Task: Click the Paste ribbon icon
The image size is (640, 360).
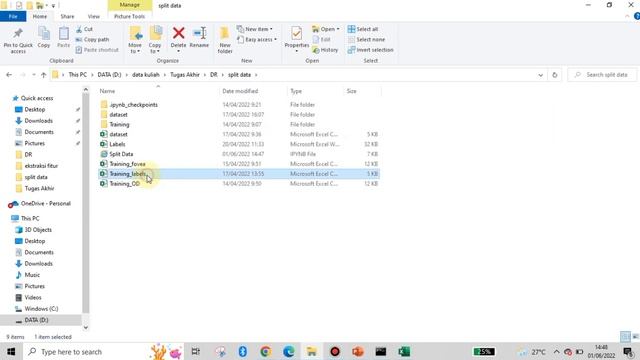Action: click(63, 37)
